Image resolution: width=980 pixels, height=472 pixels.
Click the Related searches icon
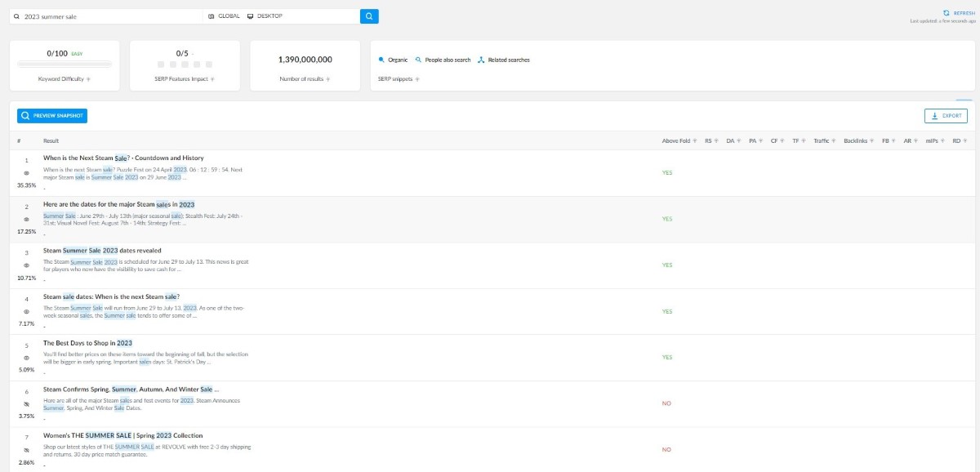(x=481, y=60)
